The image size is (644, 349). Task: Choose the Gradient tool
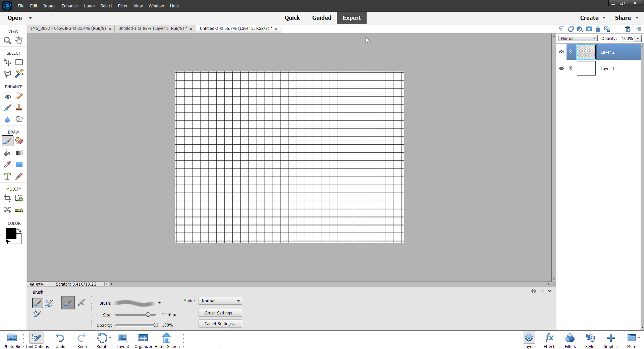click(x=19, y=153)
